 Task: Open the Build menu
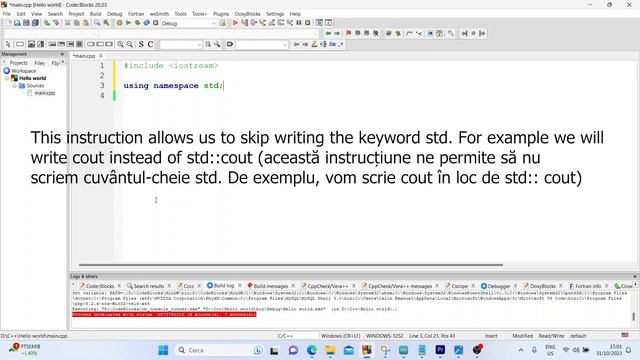96,14
